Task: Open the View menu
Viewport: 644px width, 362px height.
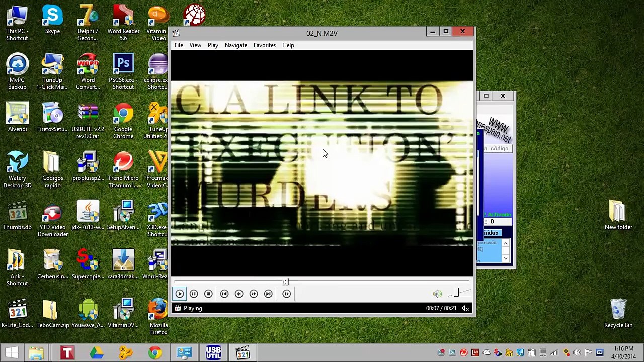Action: (195, 45)
